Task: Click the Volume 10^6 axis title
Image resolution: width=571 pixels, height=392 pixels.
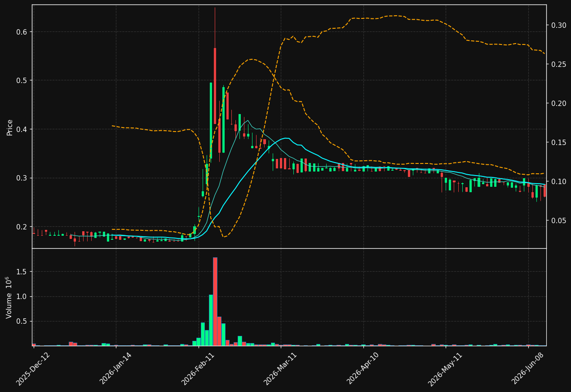Action: point(9,298)
